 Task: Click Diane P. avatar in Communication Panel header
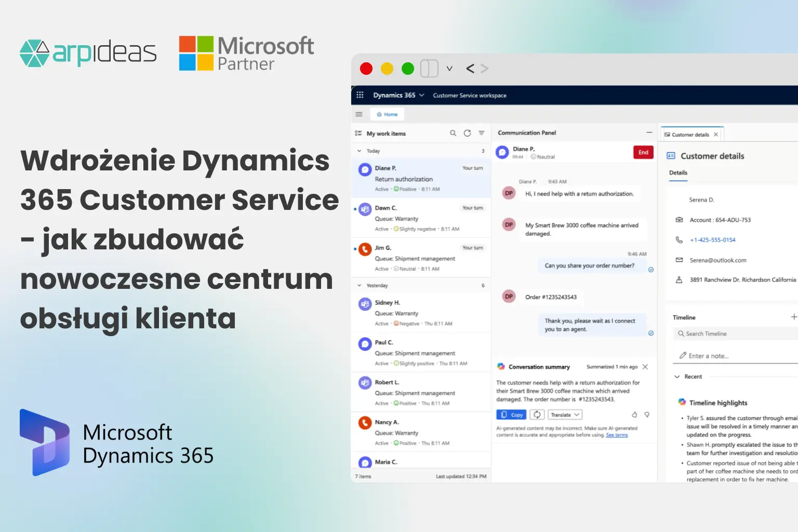coord(502,152)
